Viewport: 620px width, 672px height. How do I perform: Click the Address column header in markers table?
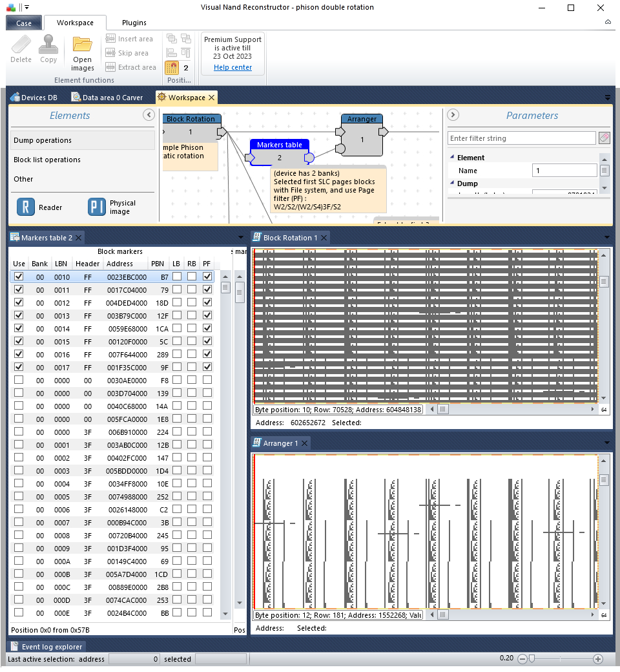120,264
